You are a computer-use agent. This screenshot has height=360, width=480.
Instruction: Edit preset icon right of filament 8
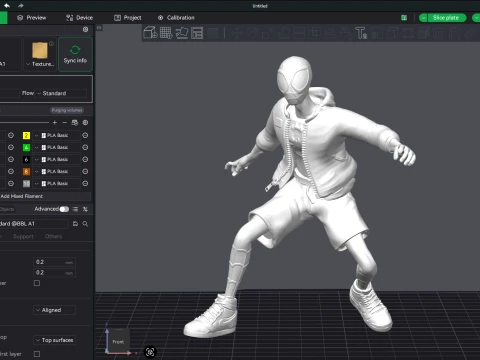point(85,171)
